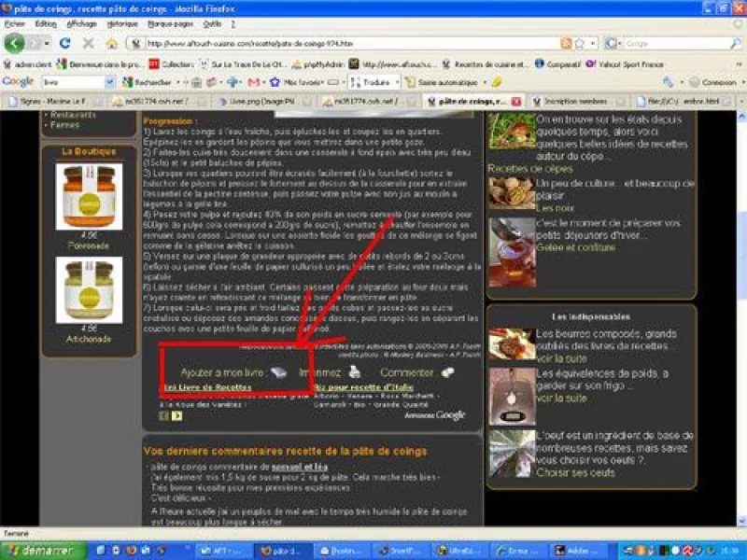
Task: Click the RSS feed icon in address bar
Action: point(566,44)
